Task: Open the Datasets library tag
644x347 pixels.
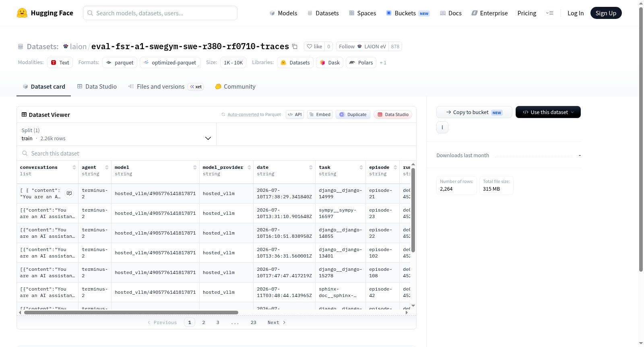Action: [295, 62]
